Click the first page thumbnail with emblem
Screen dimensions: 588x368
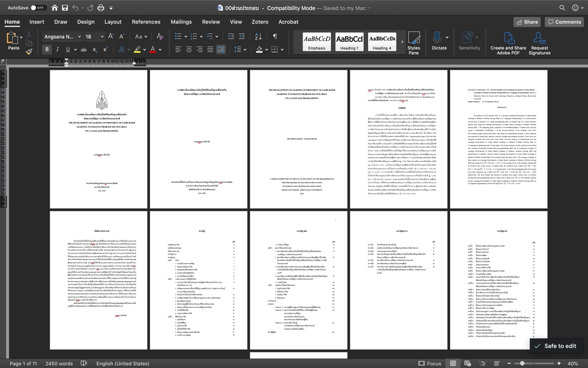coord(99,139)
